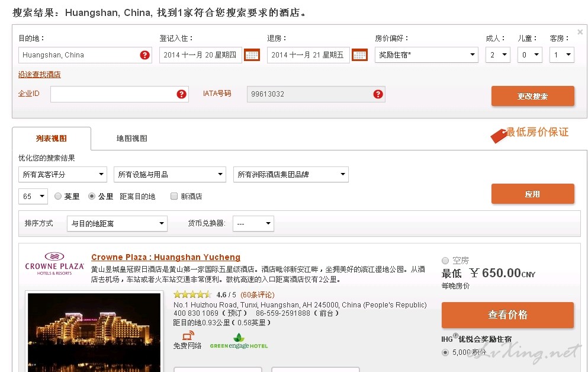Click the Green Engage Hotel icon

click(x=239, y=341)
